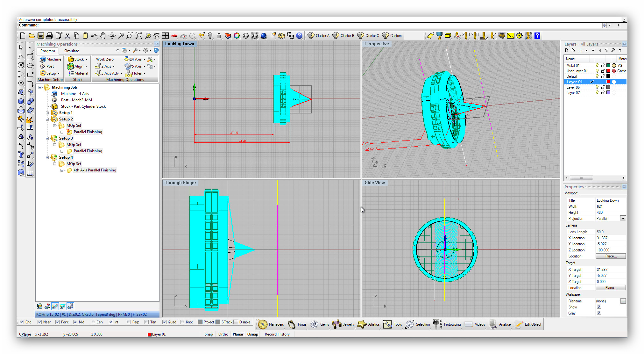Viewport: 644px width, 354px height.
Task: Click the Gems tool icon
Action: point(314,324)
